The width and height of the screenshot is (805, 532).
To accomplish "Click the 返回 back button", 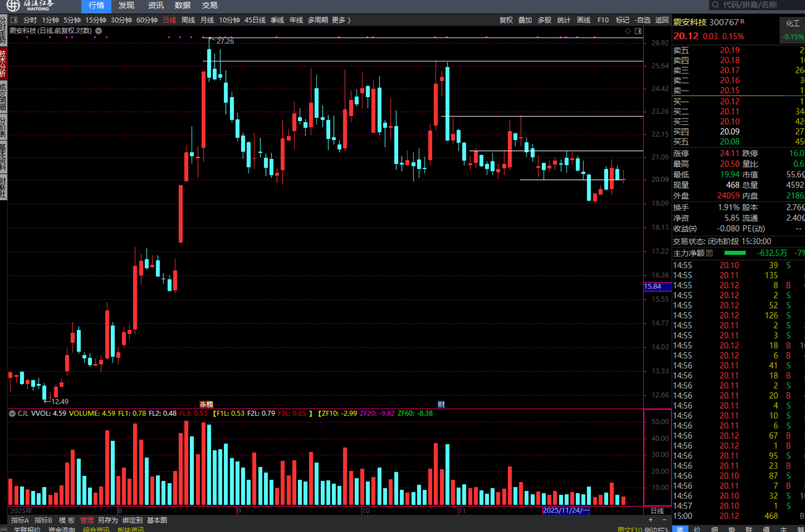I will pos(661,20).
